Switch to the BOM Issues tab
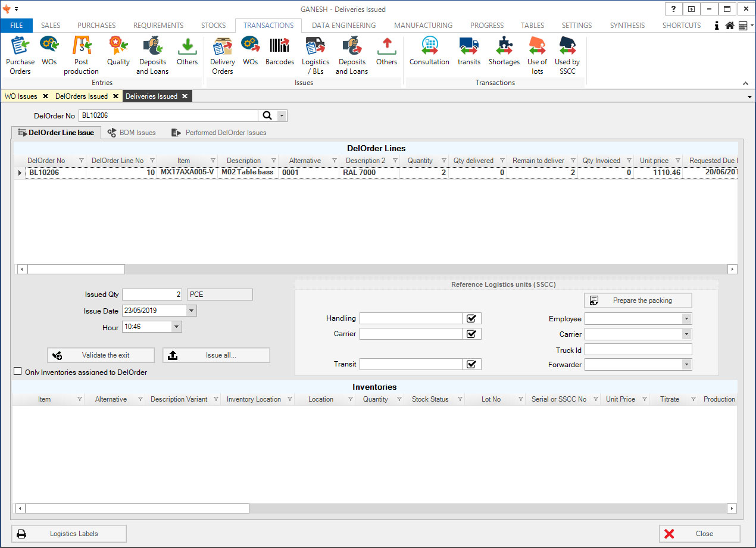756x548 pixels. tap(132, 133)
